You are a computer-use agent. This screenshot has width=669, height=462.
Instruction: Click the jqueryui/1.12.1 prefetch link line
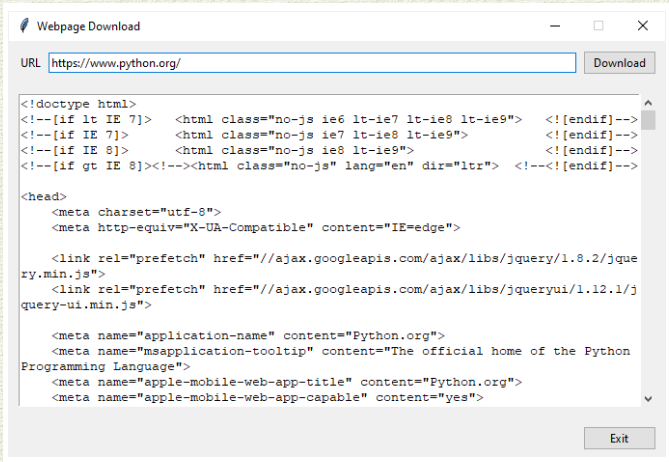coord(345,289)
